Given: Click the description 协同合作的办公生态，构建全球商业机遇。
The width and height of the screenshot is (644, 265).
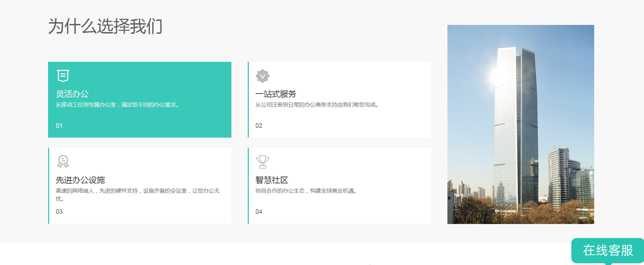Looking at the screenshot, I should [306, 191].
